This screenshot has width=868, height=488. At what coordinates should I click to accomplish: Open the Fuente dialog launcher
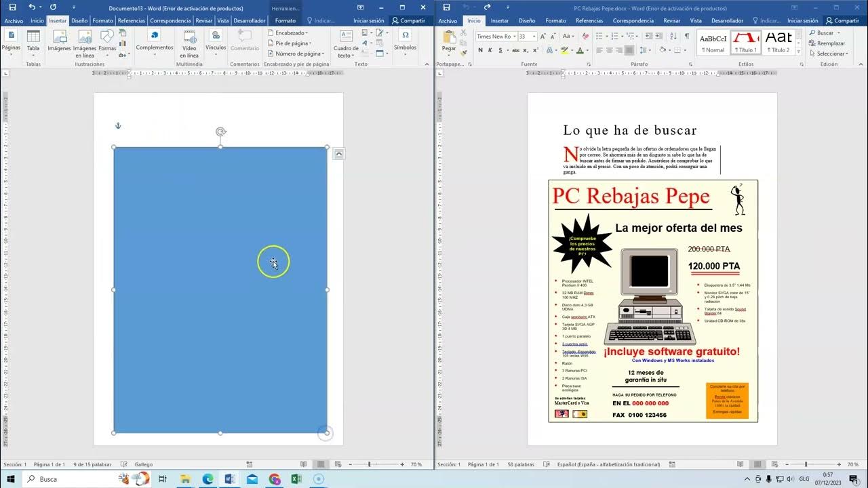tap(589, 64)
